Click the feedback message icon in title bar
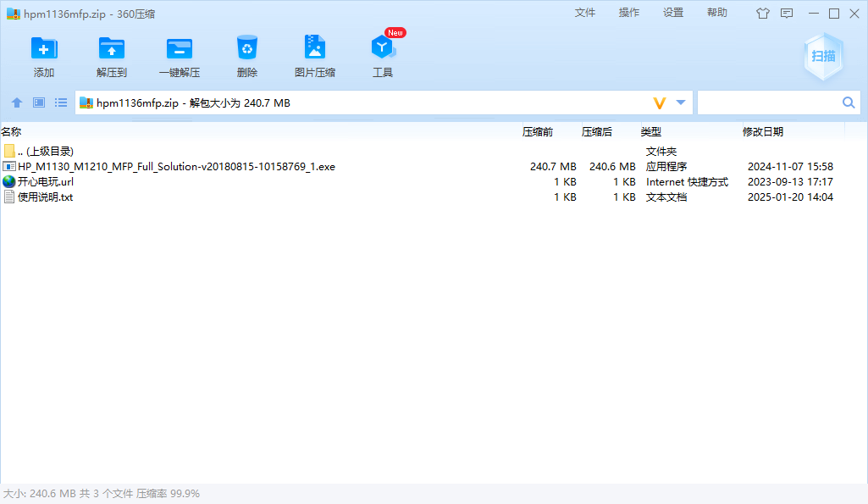The height and width of the screenshot is (504, 868). coord(787,14)
